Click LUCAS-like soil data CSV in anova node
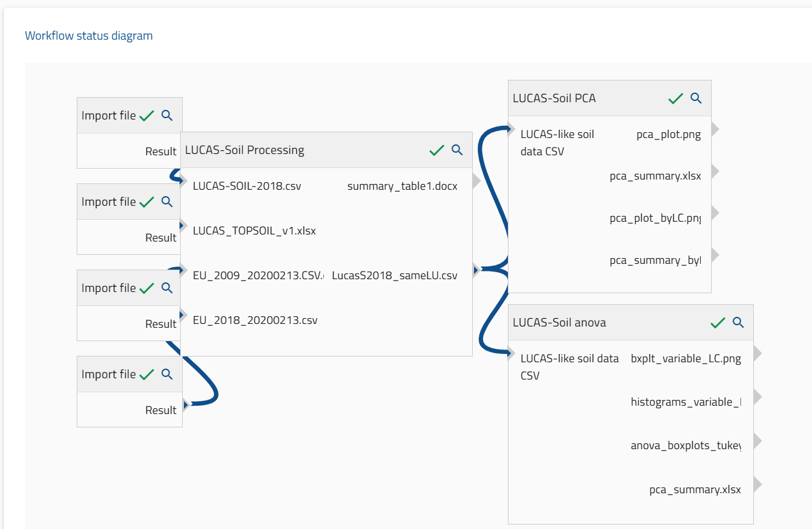Image resolution: width=812 pixels, height=529 pixels. [x=570, y=367]
